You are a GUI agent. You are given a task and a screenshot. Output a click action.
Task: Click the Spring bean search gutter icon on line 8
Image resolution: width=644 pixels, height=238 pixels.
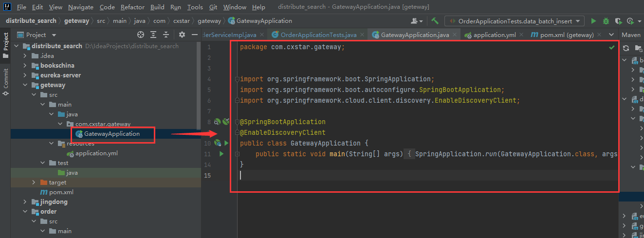tap(218, 121)
